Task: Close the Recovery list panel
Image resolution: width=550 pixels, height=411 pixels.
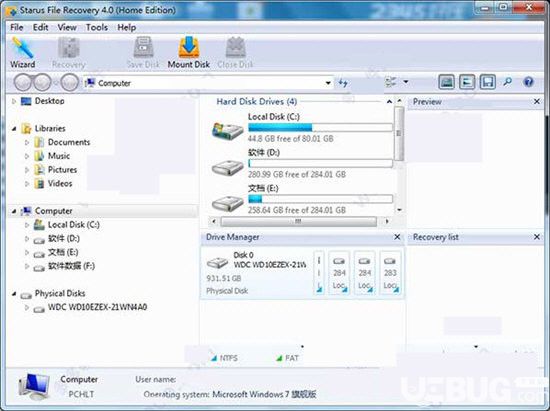Action: pyautogui.click(x=536, y=237)
